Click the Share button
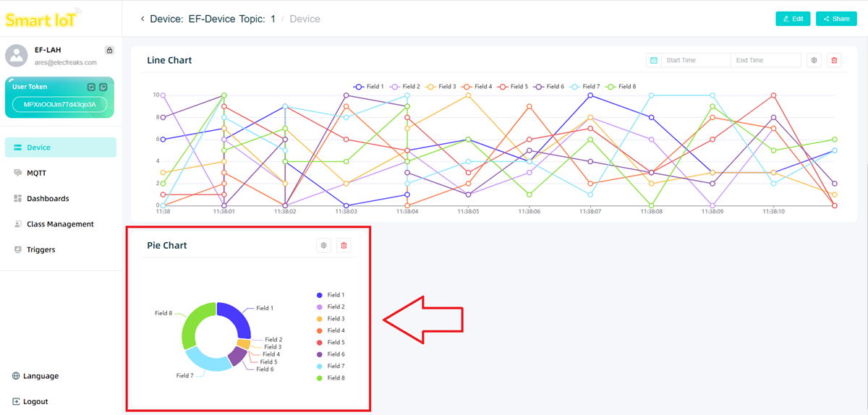Screen dimensions: 868x415 point(835,19)
